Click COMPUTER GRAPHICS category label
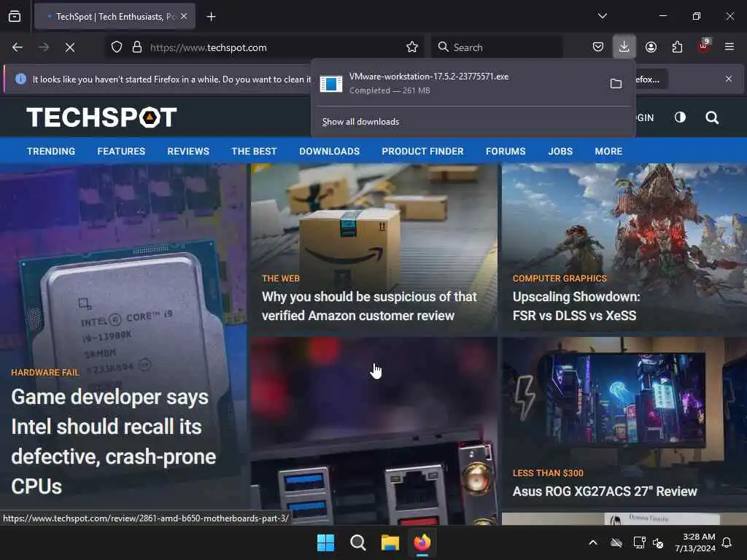 coord(560,279)
